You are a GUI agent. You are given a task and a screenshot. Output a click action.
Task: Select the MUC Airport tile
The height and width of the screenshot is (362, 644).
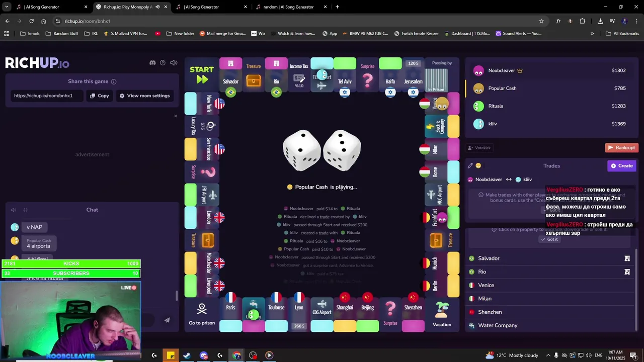pos(442,195)
